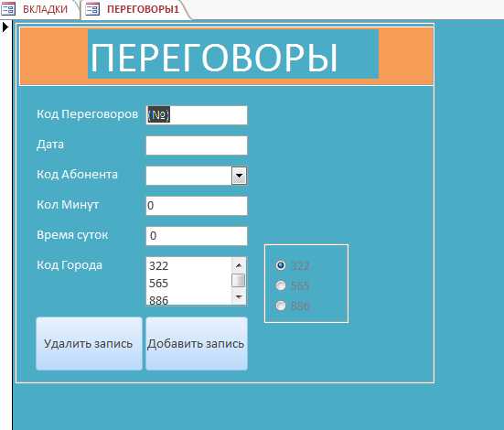Select the ПЕРЕГОВОРЫ1 form tab
Image resolution: width=504 pixels, height=430 pixels.
(x=135, y=9)
